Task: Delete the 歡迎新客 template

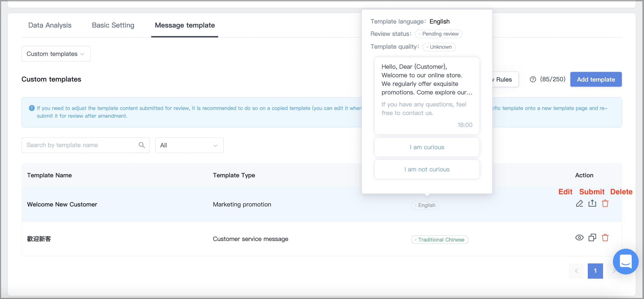Action: coord(605,237)
